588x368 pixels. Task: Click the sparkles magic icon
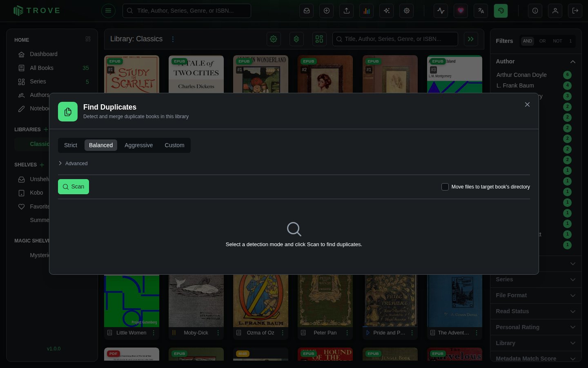point(387,11)
